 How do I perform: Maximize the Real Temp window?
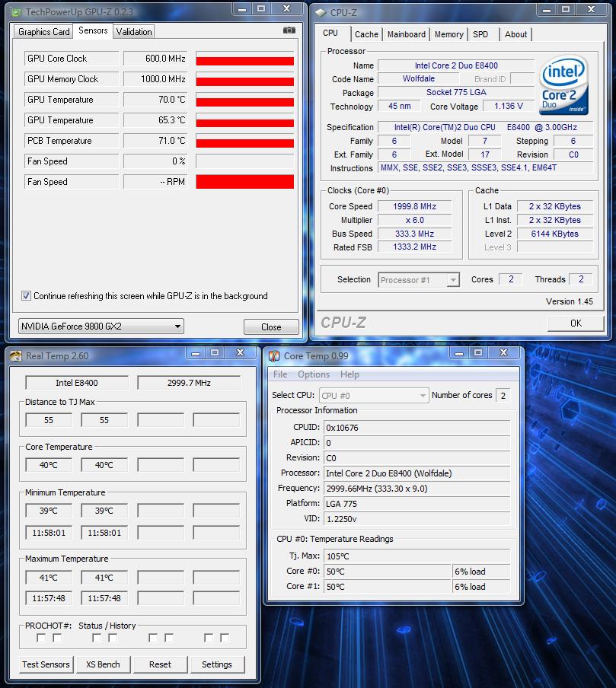point(215,352)
